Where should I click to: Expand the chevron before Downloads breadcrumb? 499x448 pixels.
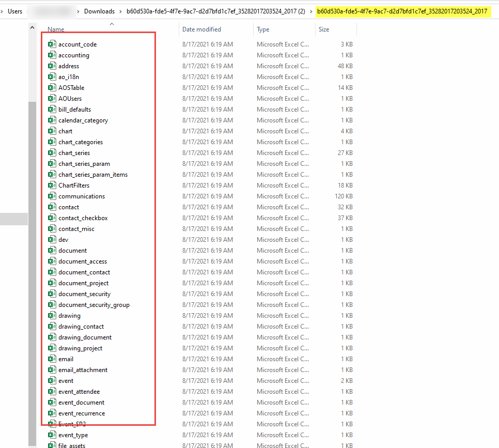click(79, 11)
